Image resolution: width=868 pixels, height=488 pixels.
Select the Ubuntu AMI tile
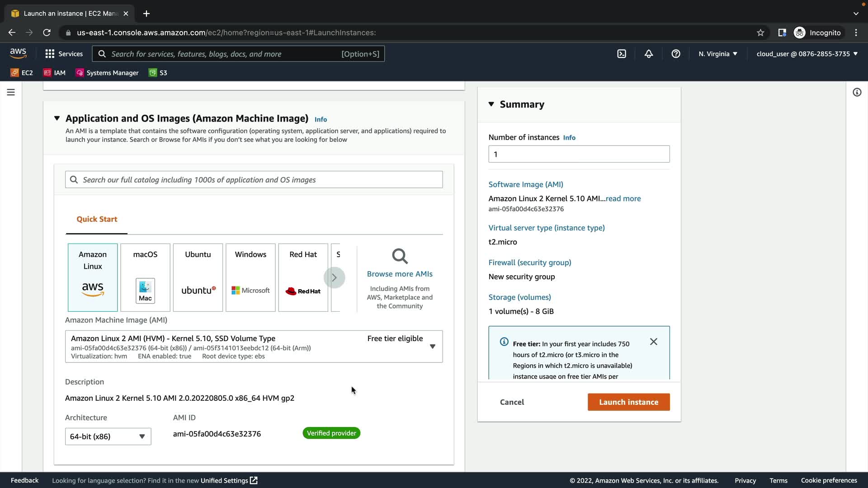tap(198, 277)
